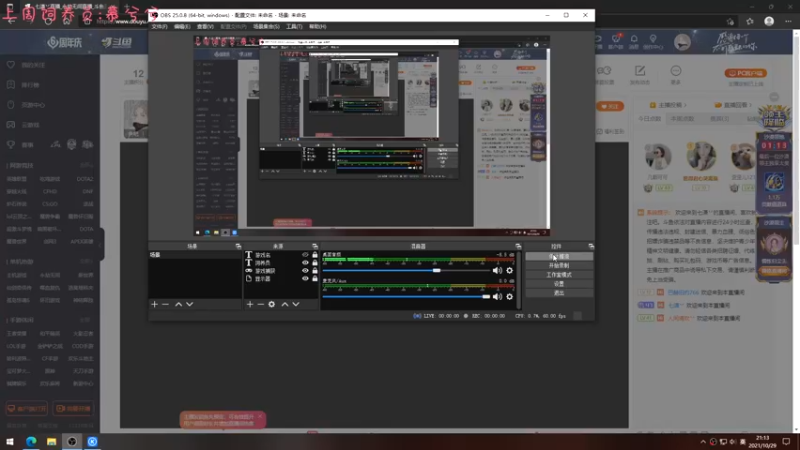
Task: Mute Mic/Aux speaker icon
Action: pos(497,296)
